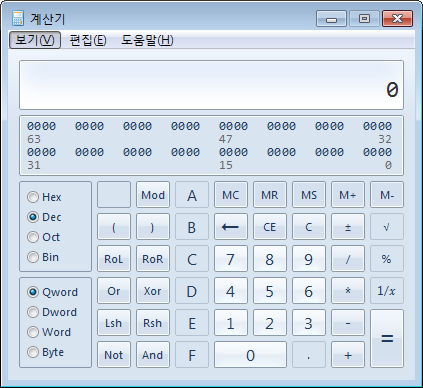
Task: Click the Lsh left shift button
Action: pyautogui.click(x=114, y=323)
